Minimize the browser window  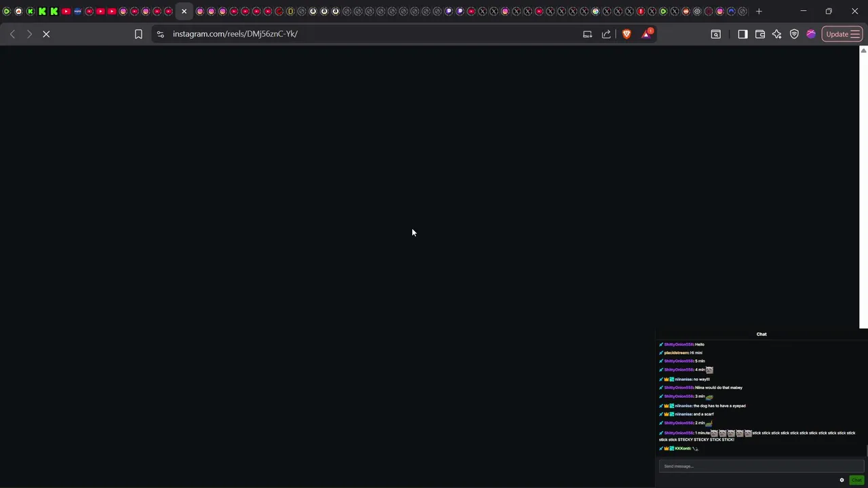(804, 11)
